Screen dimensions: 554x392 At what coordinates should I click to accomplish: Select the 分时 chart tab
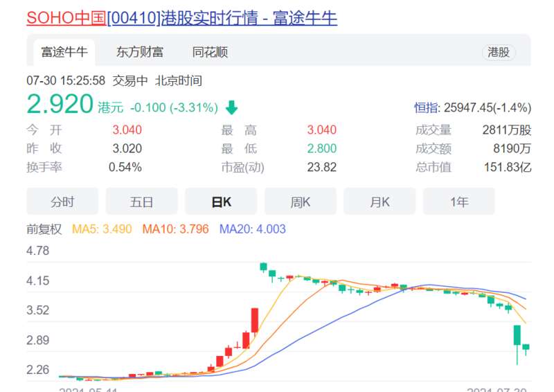(x=62, y=202)
